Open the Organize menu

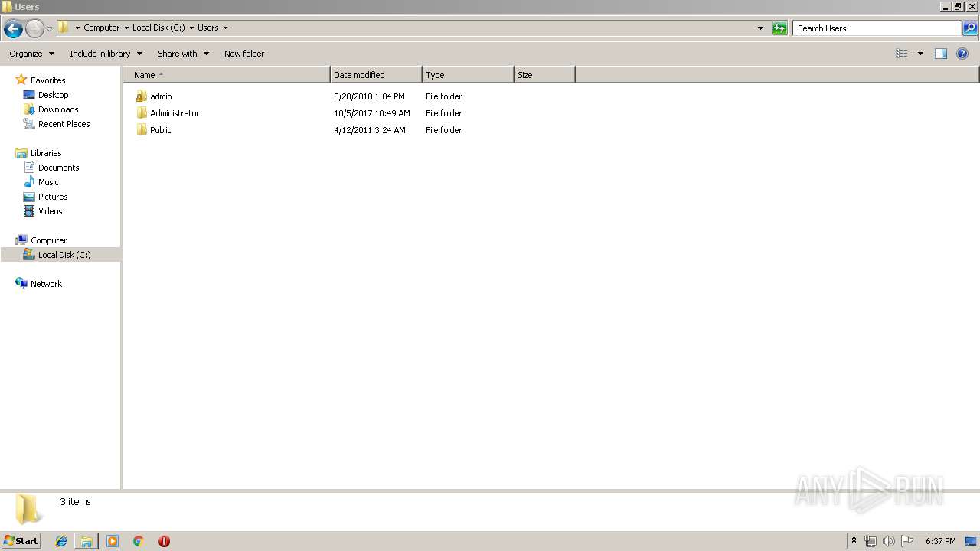coord(31,54)
